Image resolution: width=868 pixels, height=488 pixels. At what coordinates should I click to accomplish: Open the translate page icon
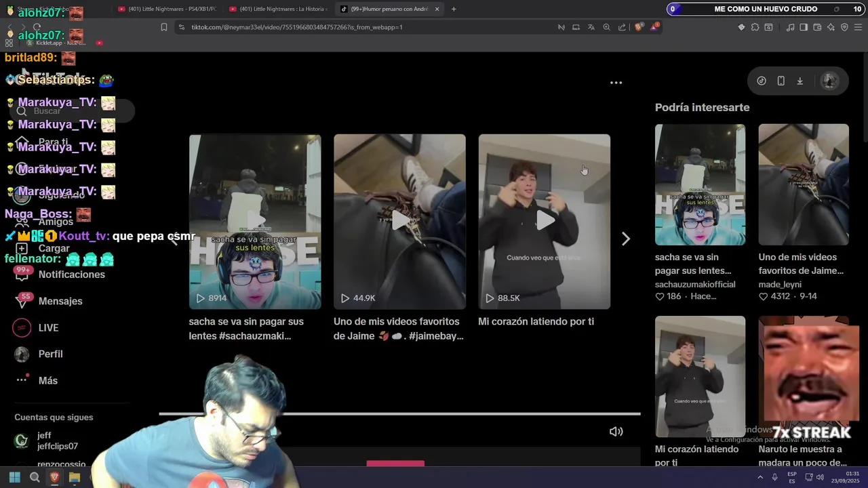point(591,27)
